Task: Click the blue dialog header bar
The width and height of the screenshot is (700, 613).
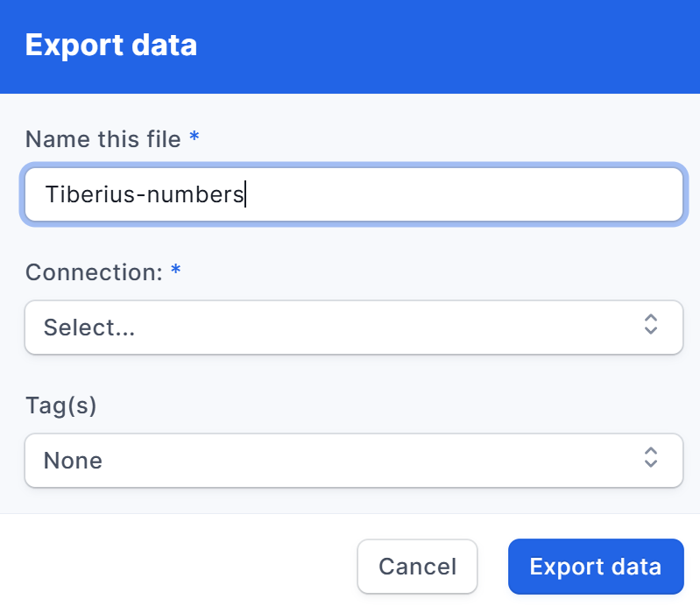Action: [x=350, y=46]
